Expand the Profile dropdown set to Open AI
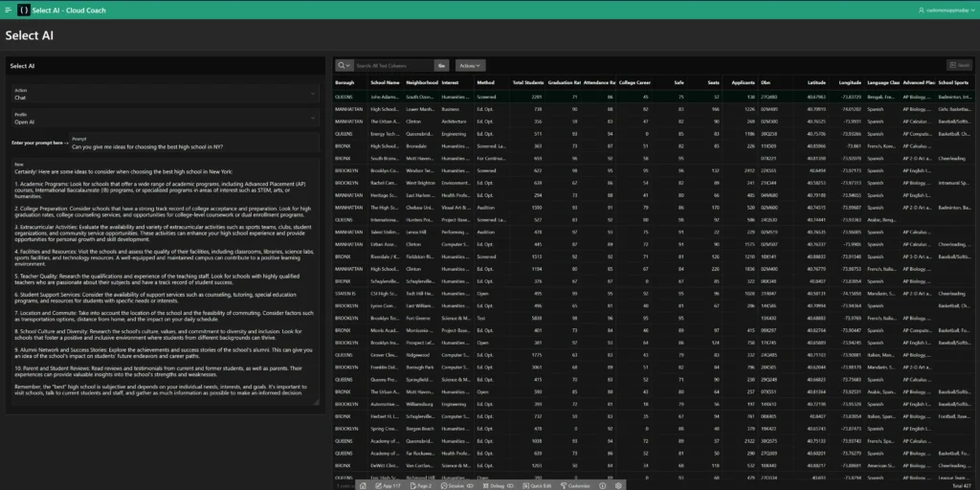Image resolution: width=980 pixels, height=490 pixels. [165, 120]
